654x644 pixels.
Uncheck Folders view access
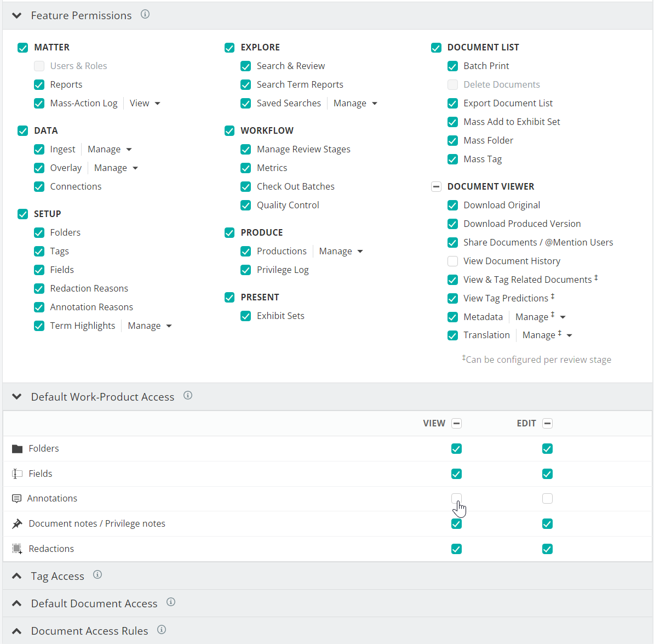point(457,449)
